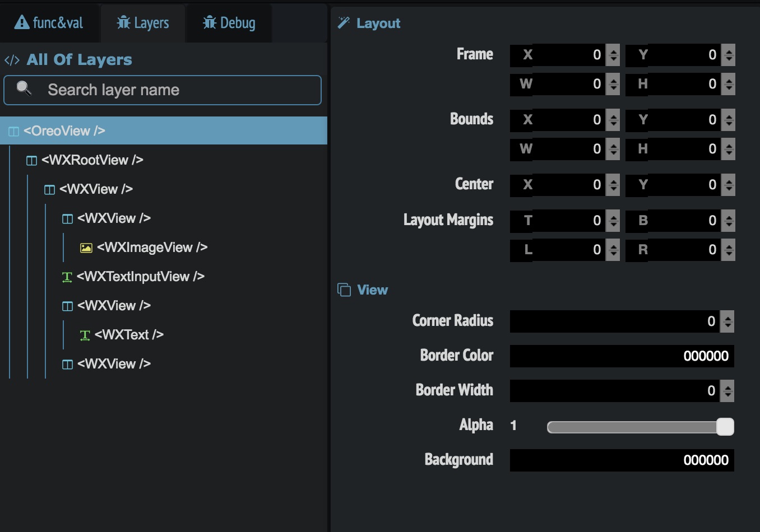Click the View section copy icon
Image resolution: width=760 pixels, height=532 pixels.
point(344,290)
